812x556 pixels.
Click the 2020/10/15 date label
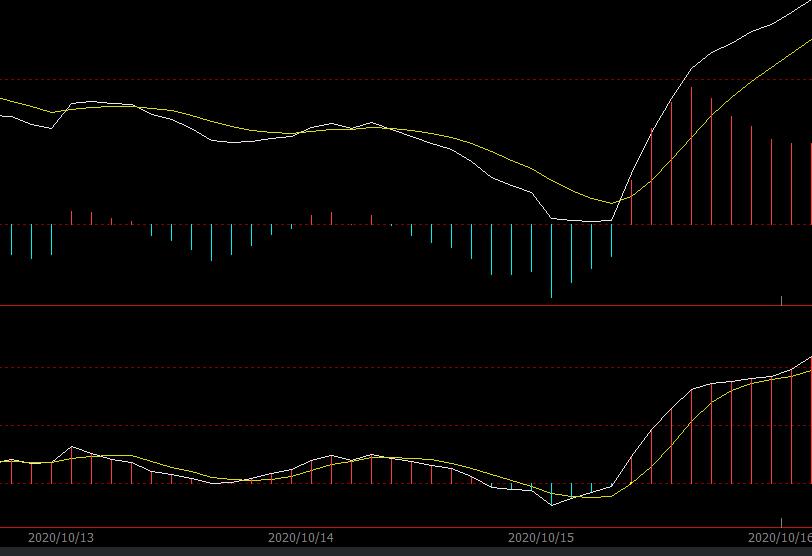540,538
